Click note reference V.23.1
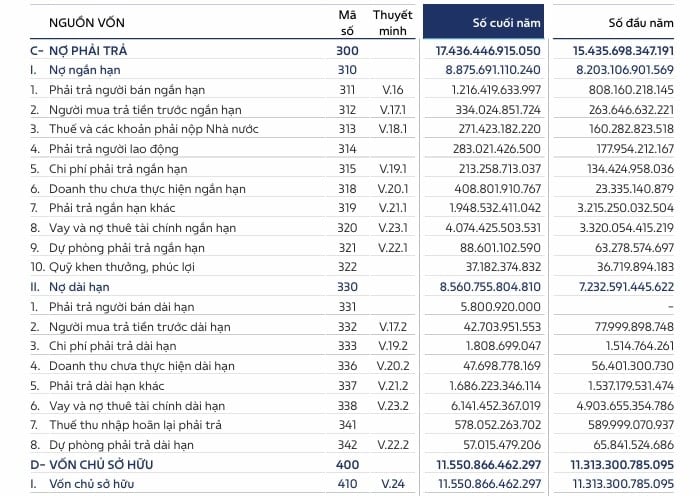This screenshot has width=700, height=496. pyautogui.click(x=392, y=228)
